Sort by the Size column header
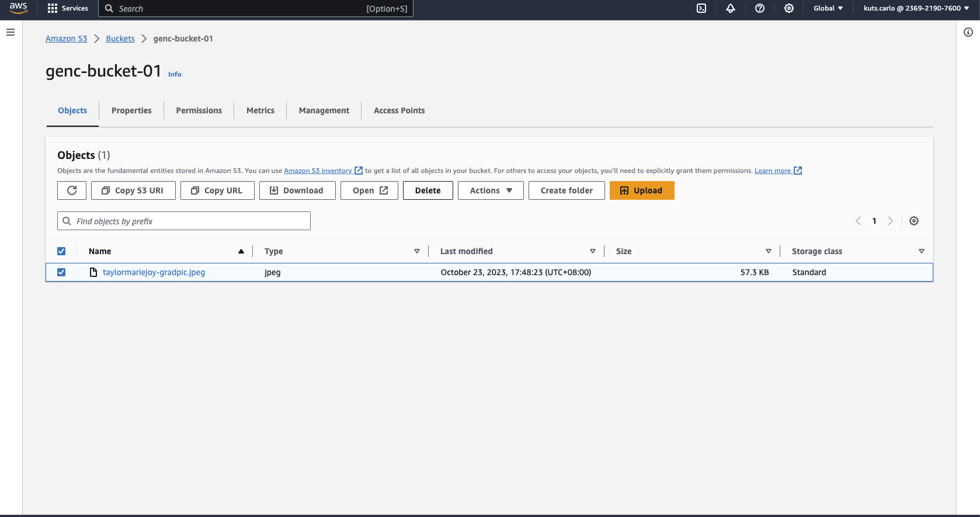Image resolution: width=980 pixels, height=517 pixels. click(x=624, y=251)
